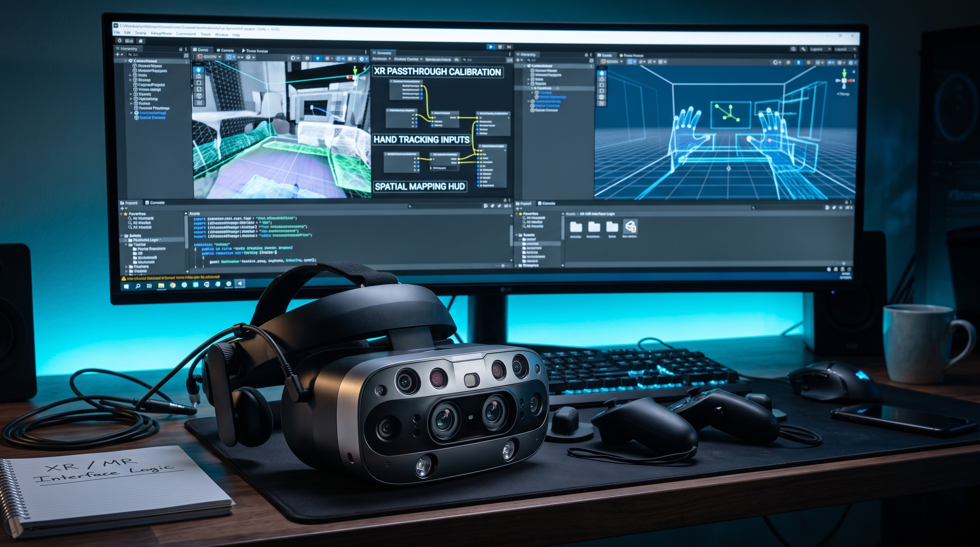The height and width of the screenshot is (547, 980).
Task: Select the Hand tool in right scene view
Action: coord(601,73)
